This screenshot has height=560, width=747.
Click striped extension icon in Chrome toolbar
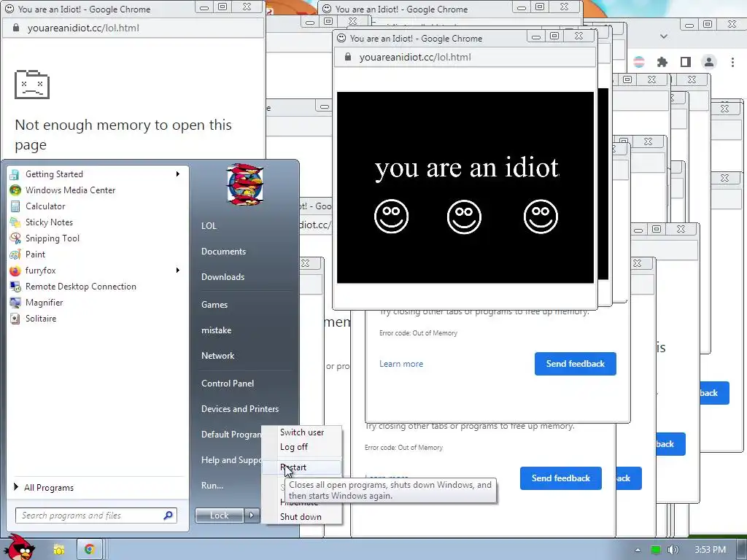[x=639, y=62]
